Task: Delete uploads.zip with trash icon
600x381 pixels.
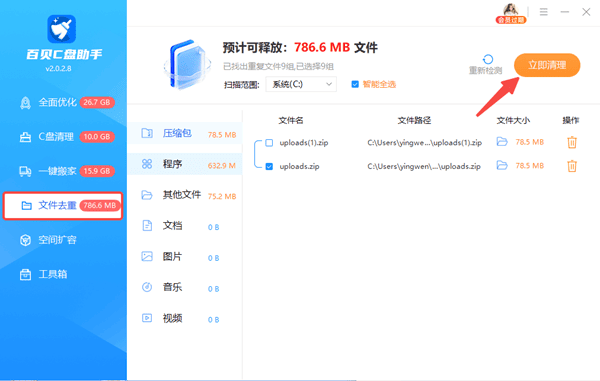Action: tap(572, 166)
